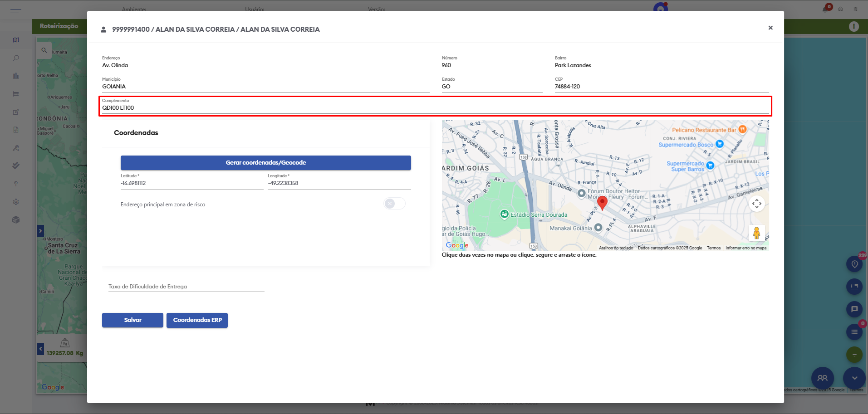Toggle Endereço principal em zona de risco
Screen dimensions: 868x414
[x=394, y=204]
